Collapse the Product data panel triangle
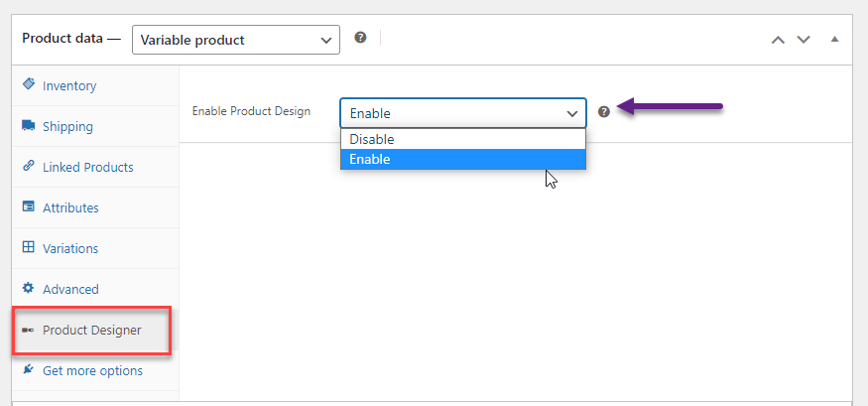 pyautogui.click(x=835, y=40)
